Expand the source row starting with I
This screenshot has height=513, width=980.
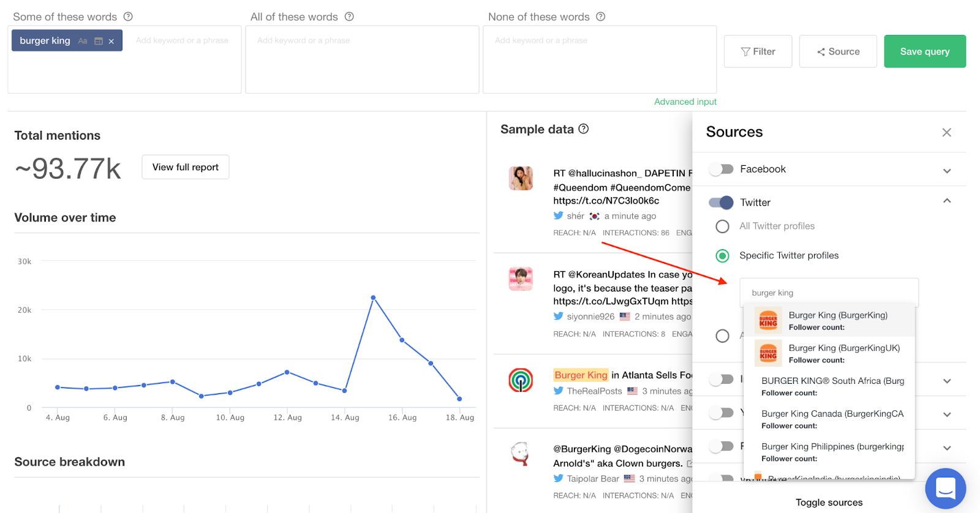click(x=947, y=381)
